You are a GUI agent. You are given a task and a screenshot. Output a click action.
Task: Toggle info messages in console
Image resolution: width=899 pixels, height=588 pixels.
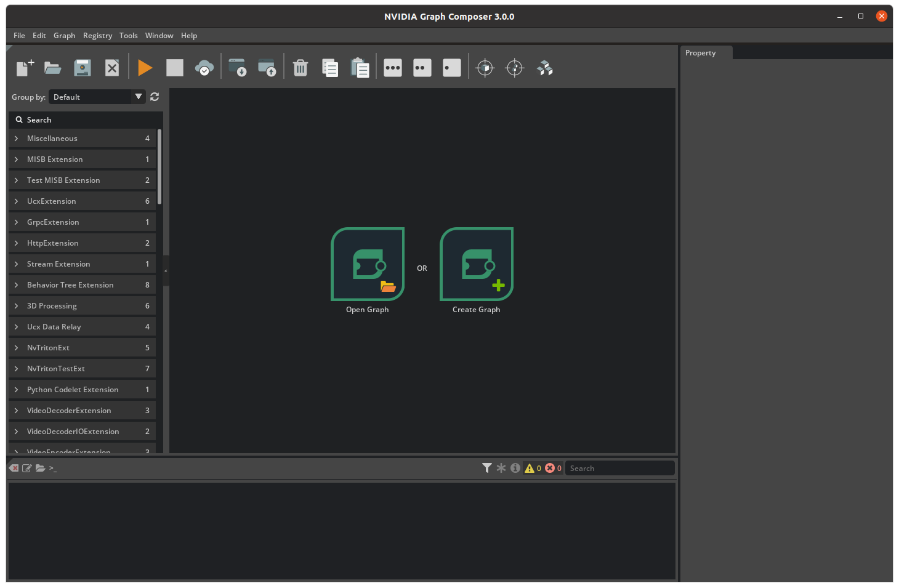515,468
